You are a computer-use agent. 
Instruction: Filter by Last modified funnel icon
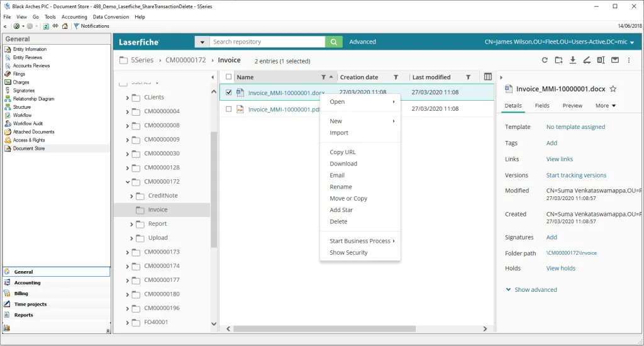pos(468,77)
